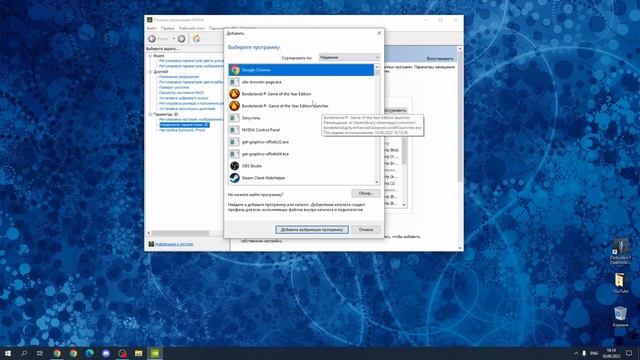Click the NVIDIA Control Panel taskbar icon
This screenshot has height=360, width=640.
[x=155, y=353]
